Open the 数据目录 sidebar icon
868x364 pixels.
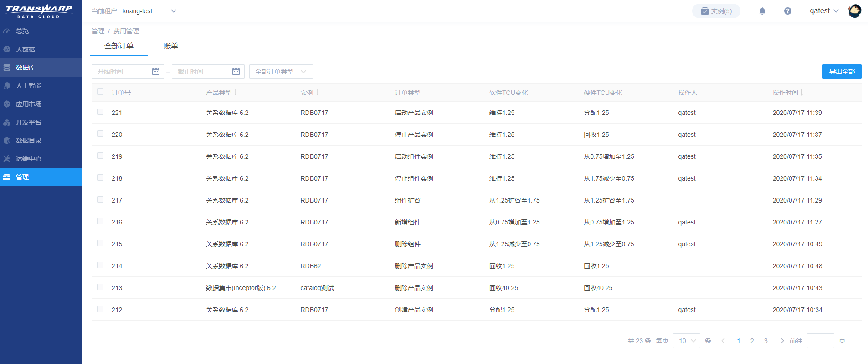click(x=7, y=140)
